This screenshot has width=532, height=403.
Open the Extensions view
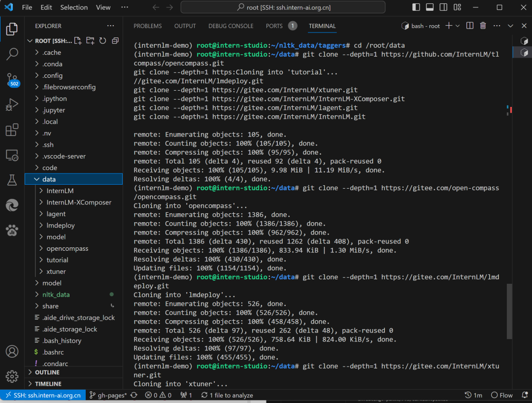point(12,130)
